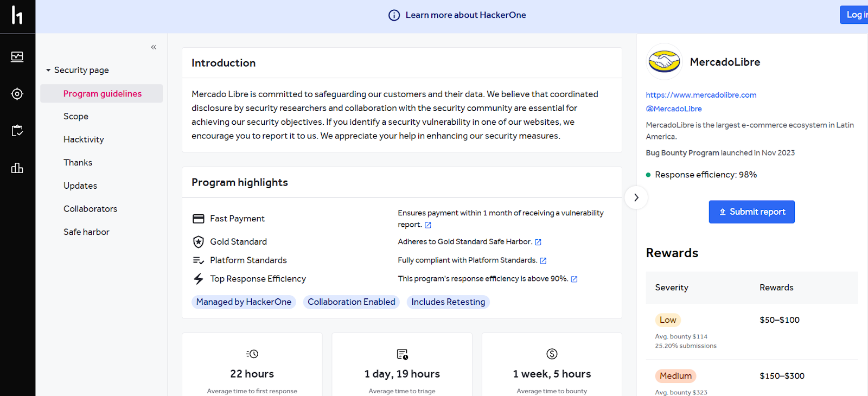Click the Medium severity badge
The width and height of the screenshot is (868, 396).
[x=675, y=376]
